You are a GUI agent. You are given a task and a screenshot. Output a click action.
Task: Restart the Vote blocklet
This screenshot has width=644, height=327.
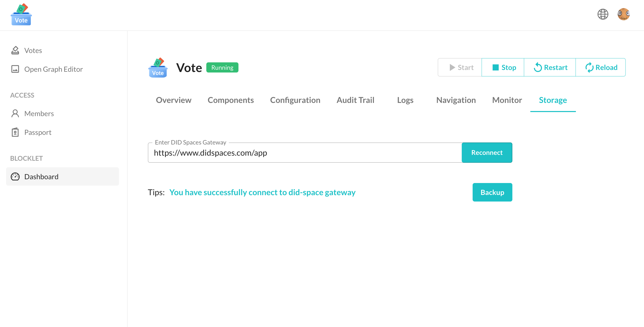point(550,67)
